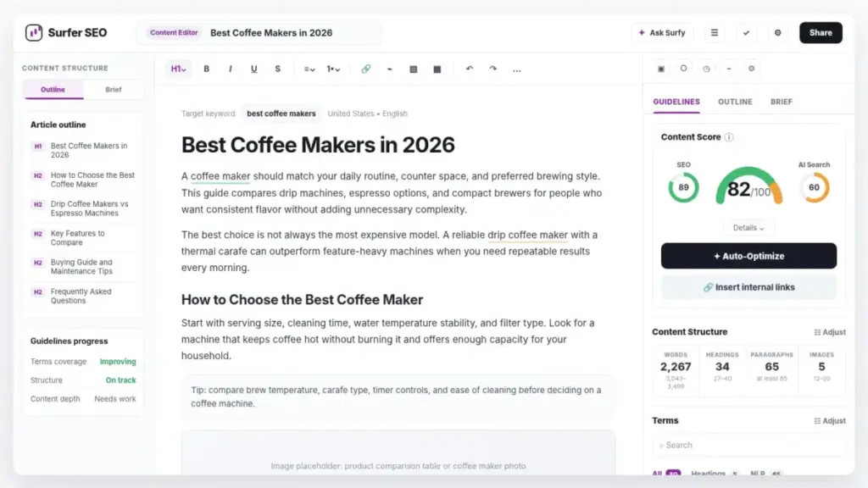Click the 82/100 content score gauge
Screen dimensions: 868x488
coord(748,187)
